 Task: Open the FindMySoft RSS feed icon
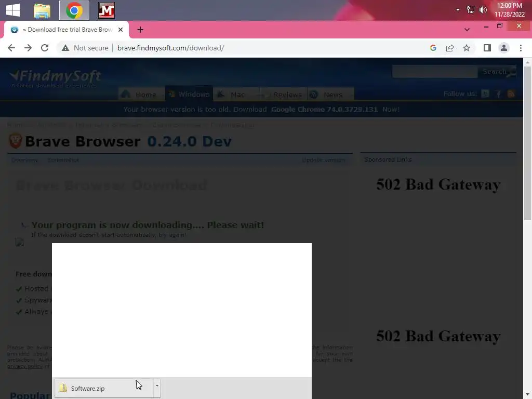[511, 94]
